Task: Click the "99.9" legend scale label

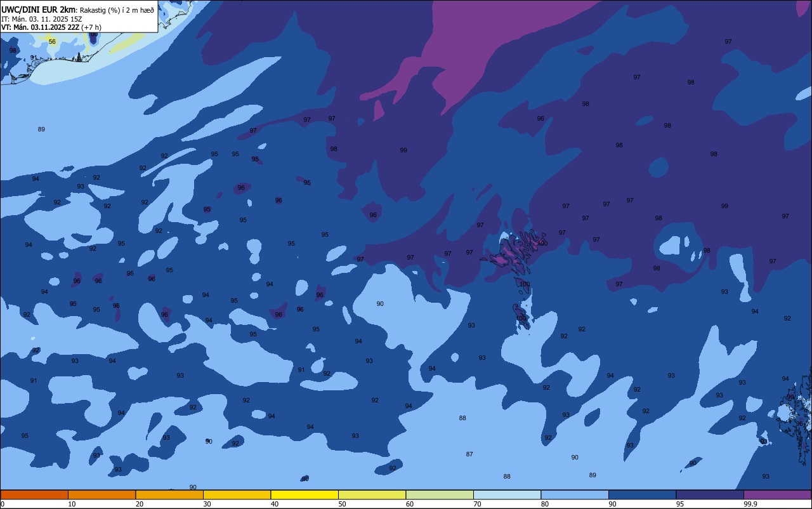Action: [x=750, y=504]
